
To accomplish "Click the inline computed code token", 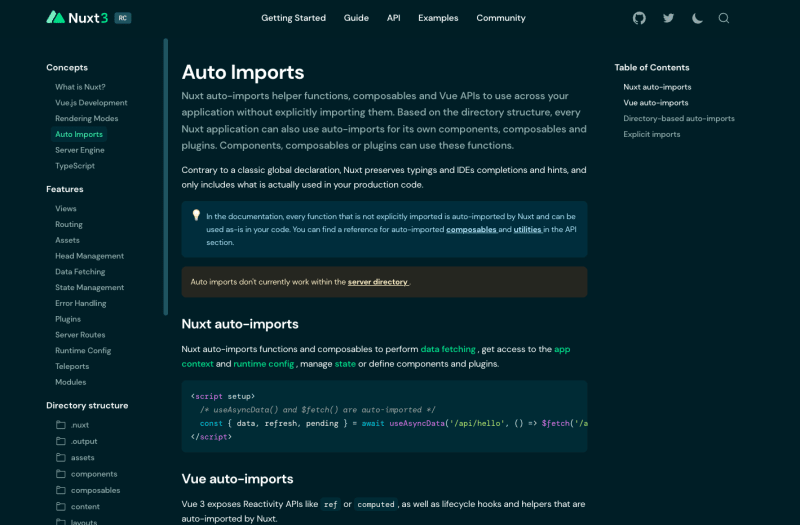I will point(376,504).
